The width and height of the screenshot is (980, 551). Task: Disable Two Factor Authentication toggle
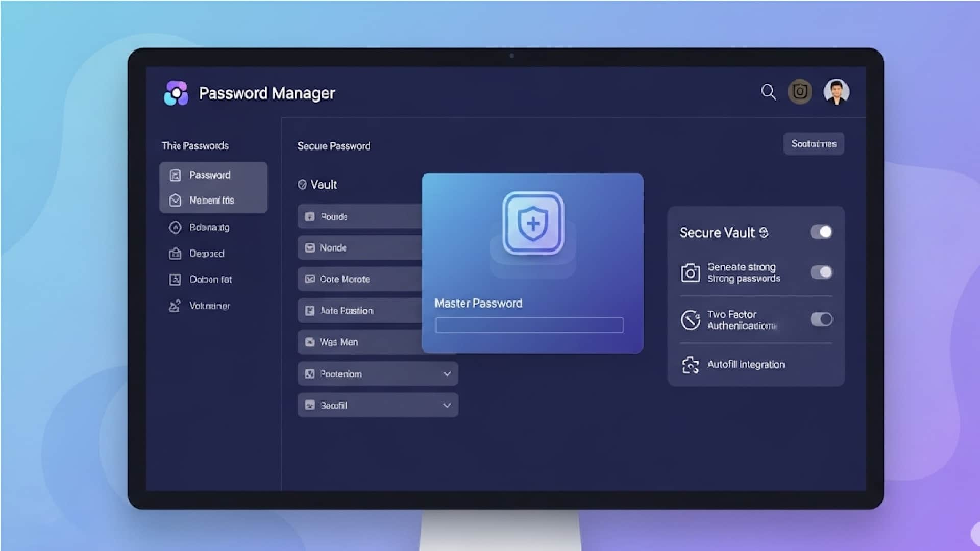[821, 319]
